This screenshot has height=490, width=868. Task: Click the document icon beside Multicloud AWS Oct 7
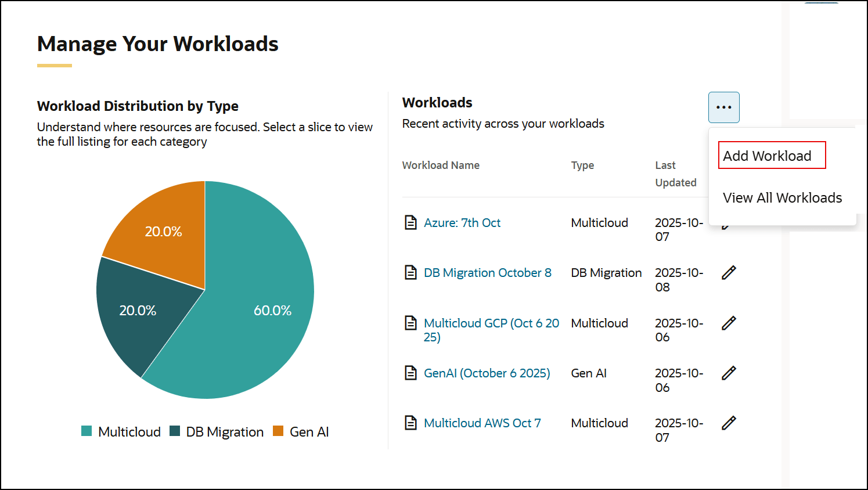coord(410,423)
